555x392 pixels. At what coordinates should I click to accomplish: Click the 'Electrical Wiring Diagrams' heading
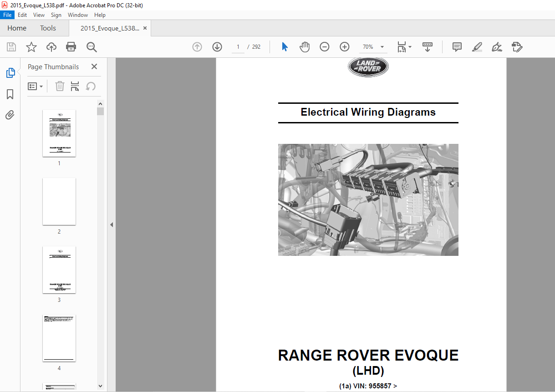coord(368,112)
